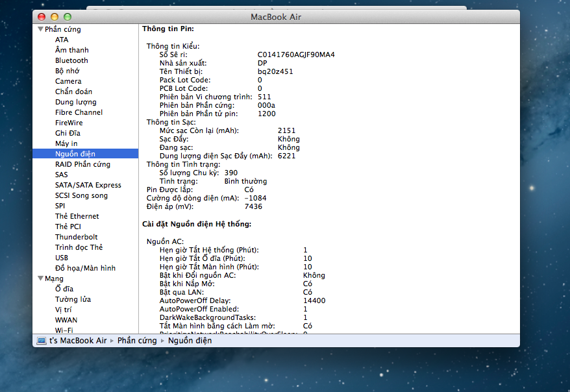Image resolution: width=570 pixels, height=392 pixels.
Task: Click t's MacBook Air in path bar
Action: pos(78,341)
